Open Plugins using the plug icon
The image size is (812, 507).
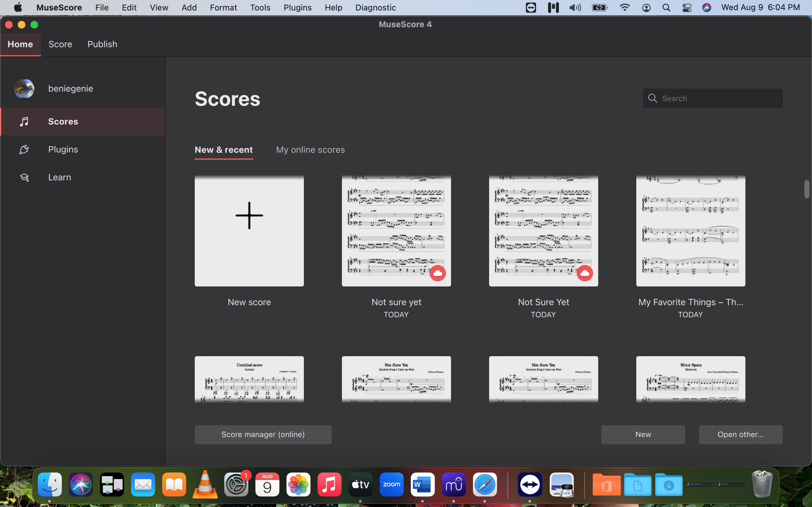point(24,149)
